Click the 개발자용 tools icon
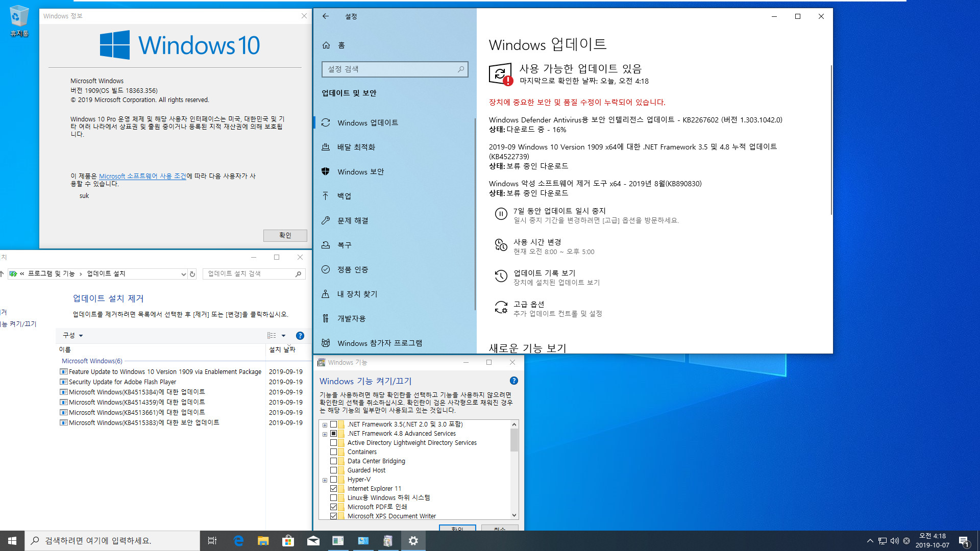 click(x=326, y=318)
